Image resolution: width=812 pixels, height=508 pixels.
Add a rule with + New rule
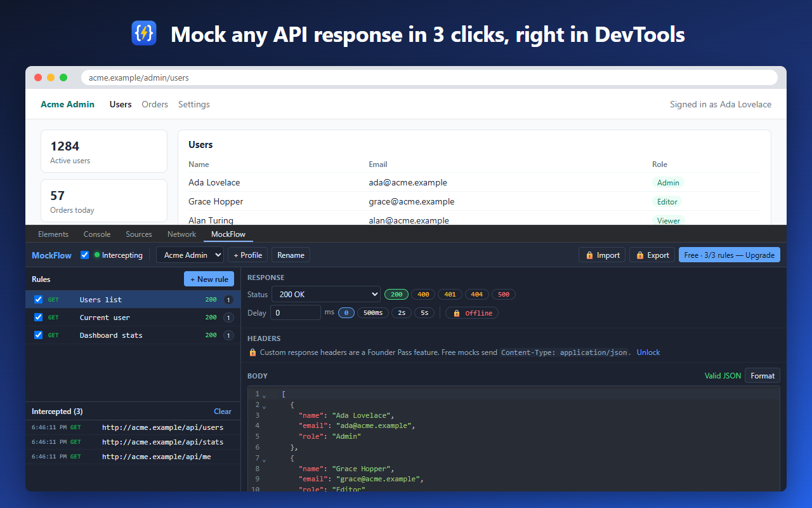pyautogui.click(x=209, y=279)
